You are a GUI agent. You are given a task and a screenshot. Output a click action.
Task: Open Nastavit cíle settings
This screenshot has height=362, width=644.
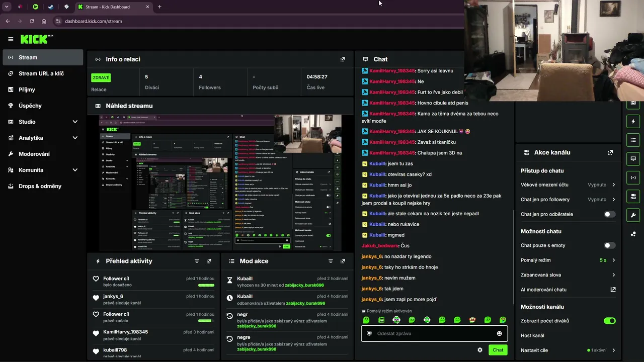click(x=568, y=350)
